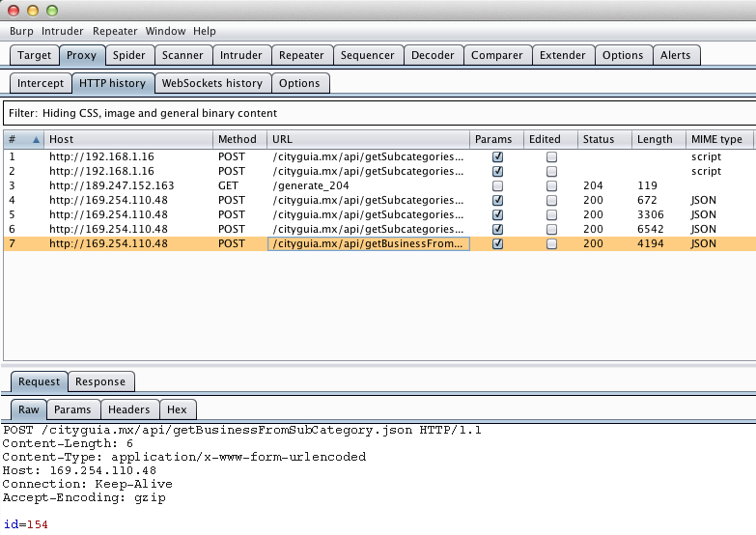
Task: Sort by the MIME type column header
Action: [x=717, y=139]
